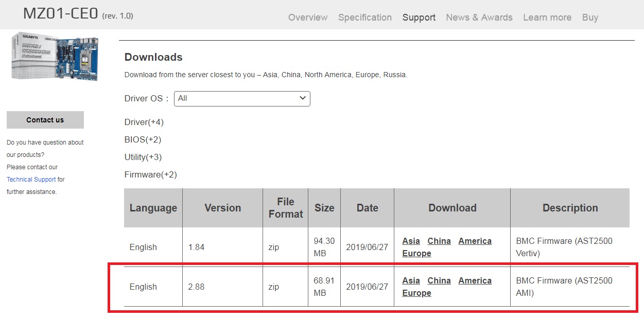Download version 1.84 from Asia server
Screen dimensions: 644x319
[411, 241]
